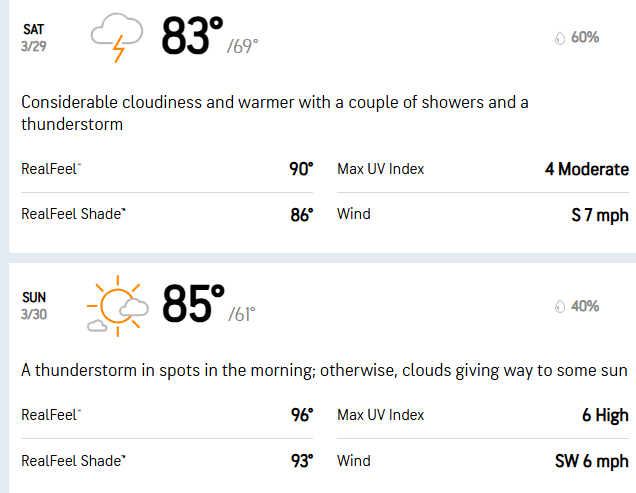Click Sunday's raindrop precipitation icon
The width and height of the screenshot is (636, 493).
pyautogui.click(x=559, y=306)
